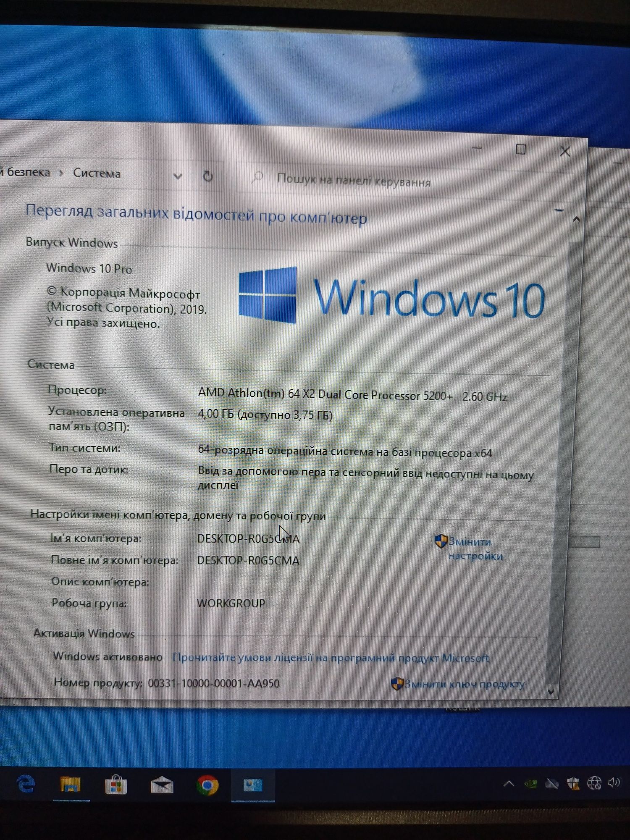Click the 'Робоча група:' label
Viewport: 630px width, 840px height.
click(89, 603)
